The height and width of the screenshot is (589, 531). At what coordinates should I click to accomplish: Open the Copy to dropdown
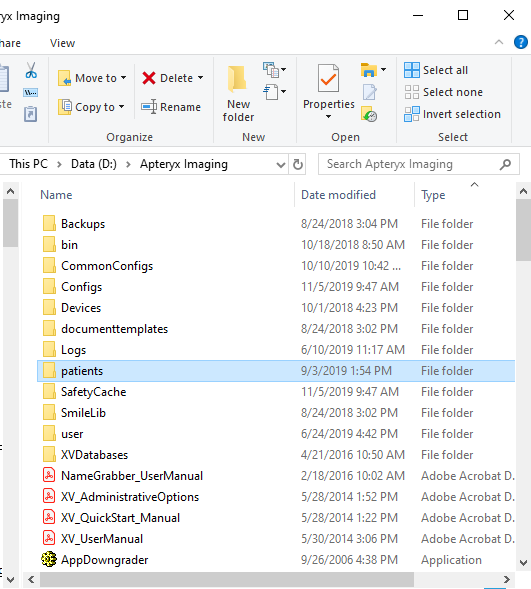[x=121, y=107]
